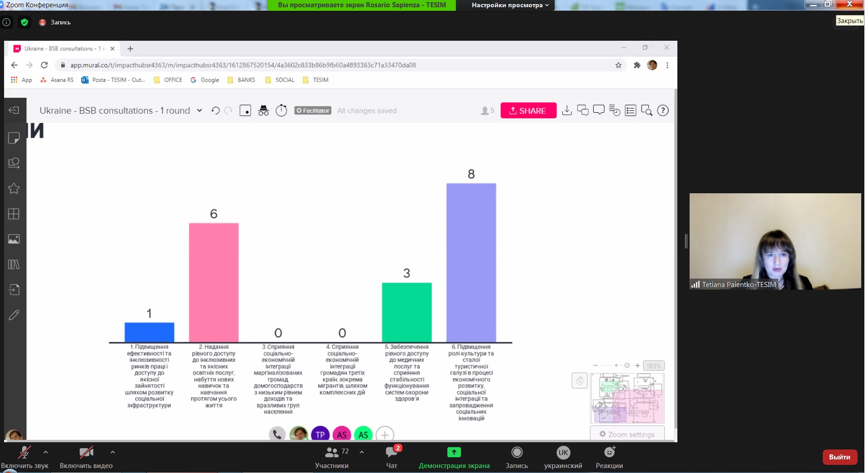
Task: Open the mural settings square icon
Action: click(245, 110)
